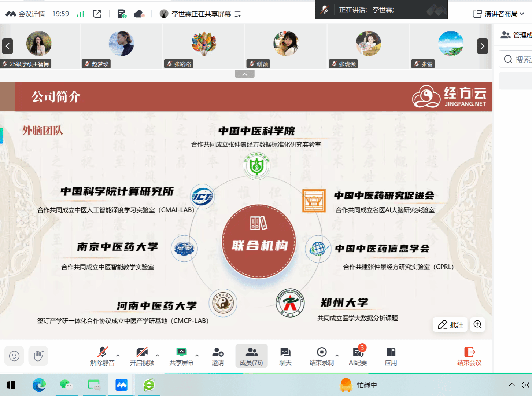Click the raise hand icon

[38, 356]
